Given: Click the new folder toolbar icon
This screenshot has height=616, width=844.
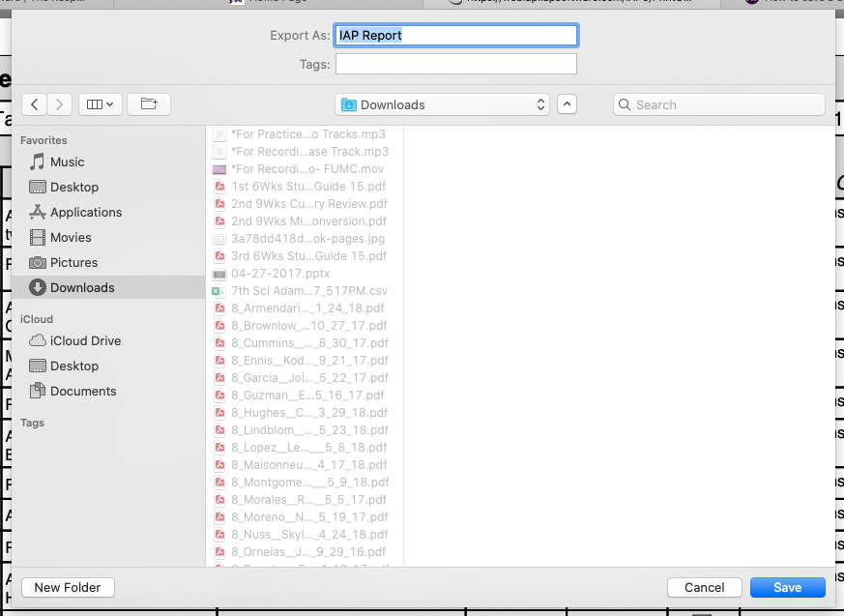Looking at the screenshot, I should click(x=149, y=104).
